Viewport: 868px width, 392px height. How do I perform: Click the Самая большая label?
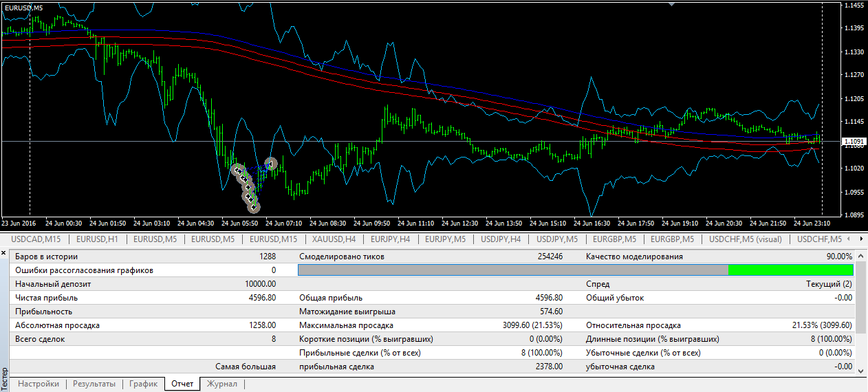[246, 367]
